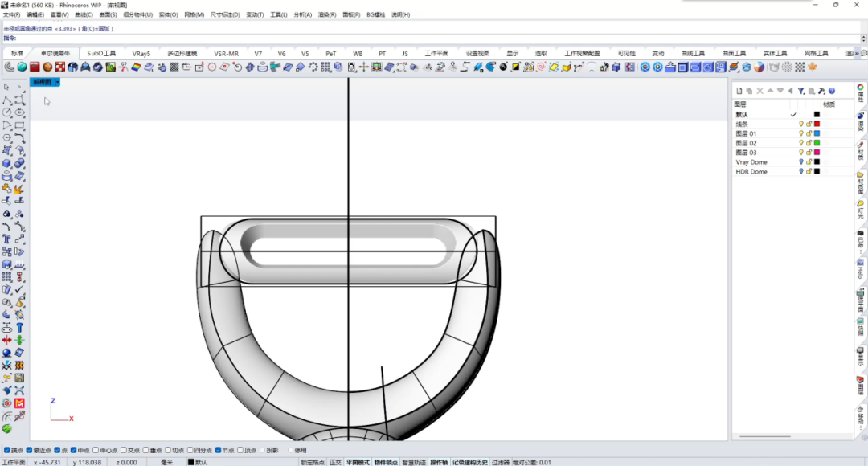Toggle the 中点 (Mid) osnap checkbox
868x466 pixels.
[x=74, y=450]
